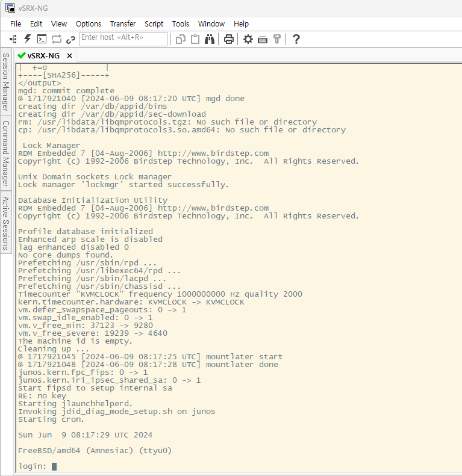Click the Copy toolbar icon
This screenshot has width=462, height=476.
181,39
